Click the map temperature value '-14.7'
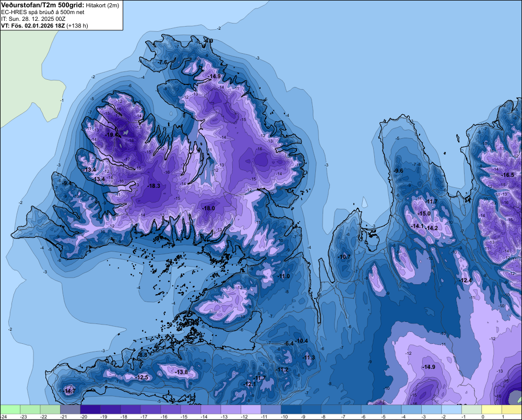 [x=69, y=391]
